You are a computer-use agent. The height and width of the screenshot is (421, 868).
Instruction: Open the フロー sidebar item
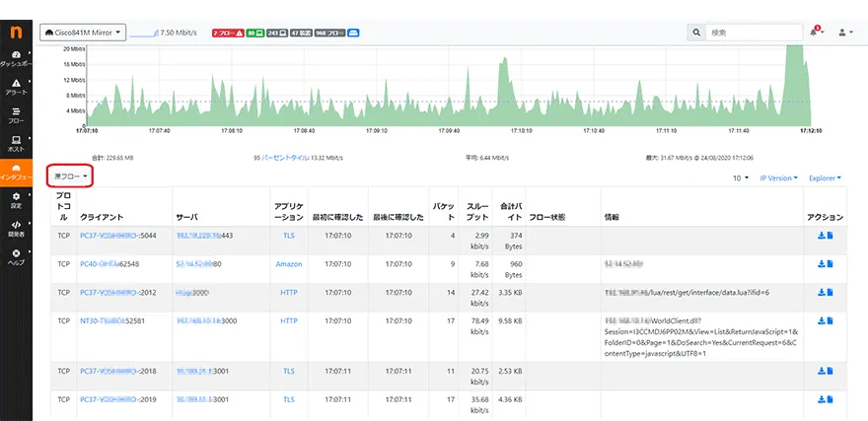16,115
